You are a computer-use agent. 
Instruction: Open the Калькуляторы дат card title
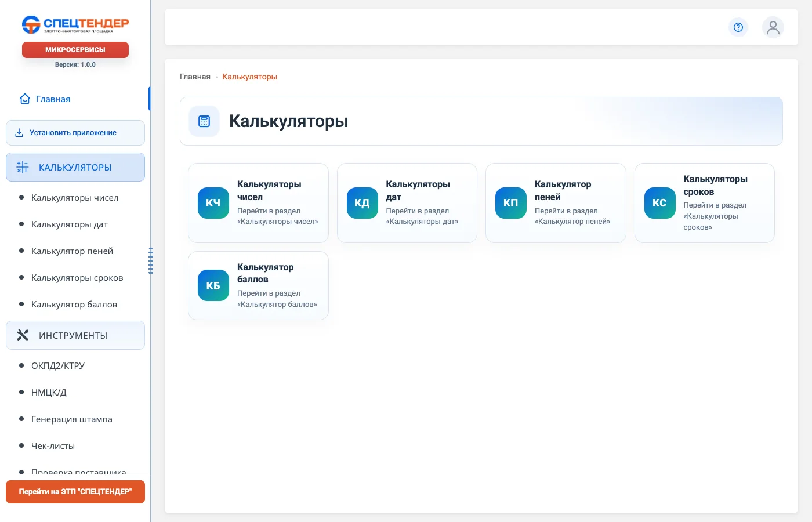pyautogui.click(x=418, y=191)
